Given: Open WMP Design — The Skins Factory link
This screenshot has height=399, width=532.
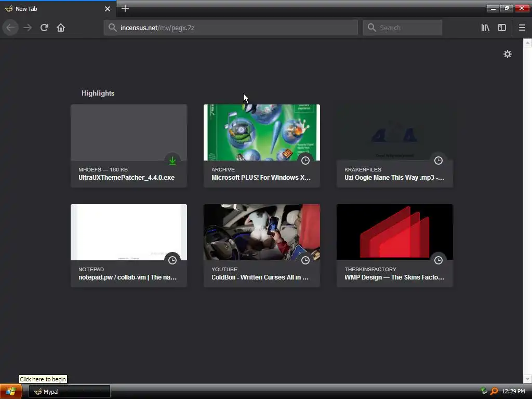Looking at the screenshot, I should tap(394, 277).
